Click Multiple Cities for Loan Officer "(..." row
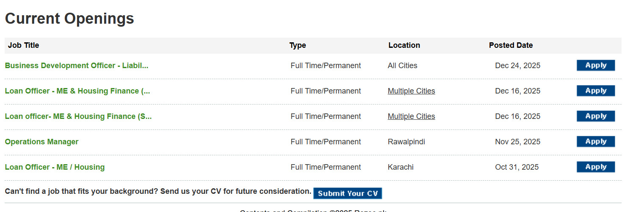 tap(411, 91)
